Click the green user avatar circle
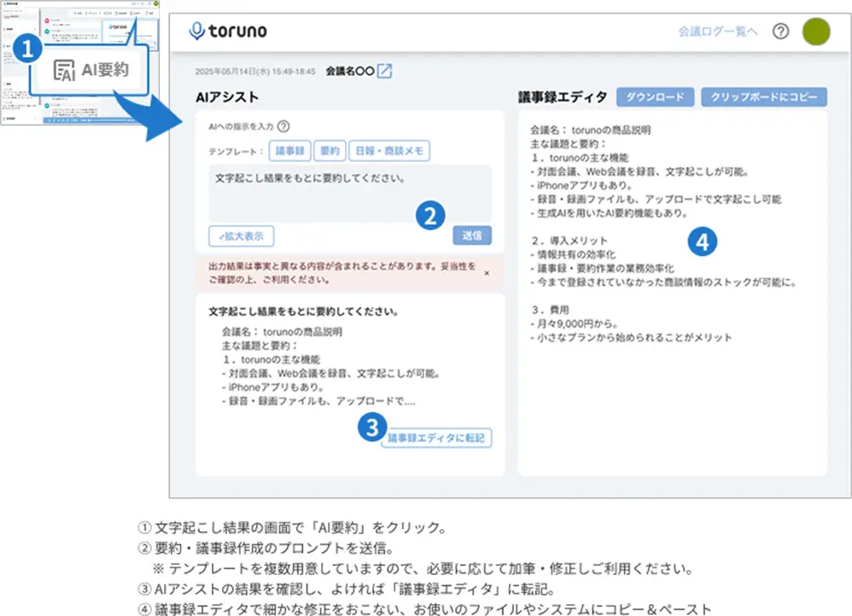 pos(816,32)
